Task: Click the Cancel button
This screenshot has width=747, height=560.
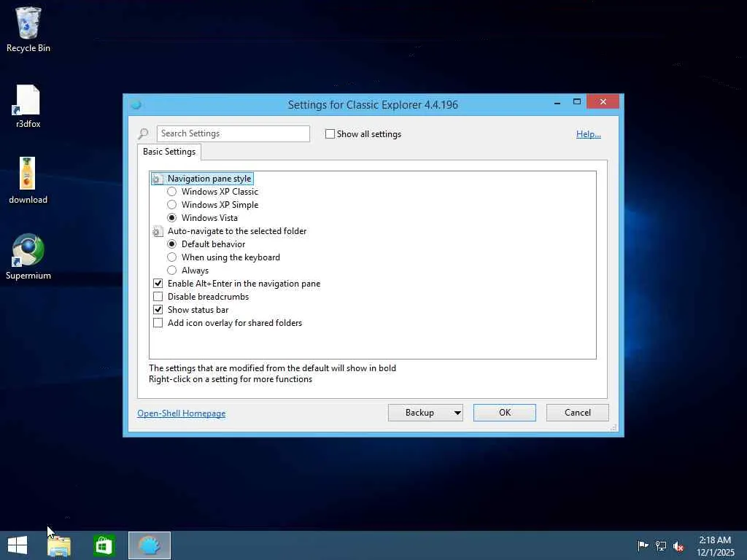Action: coord(578,413)
